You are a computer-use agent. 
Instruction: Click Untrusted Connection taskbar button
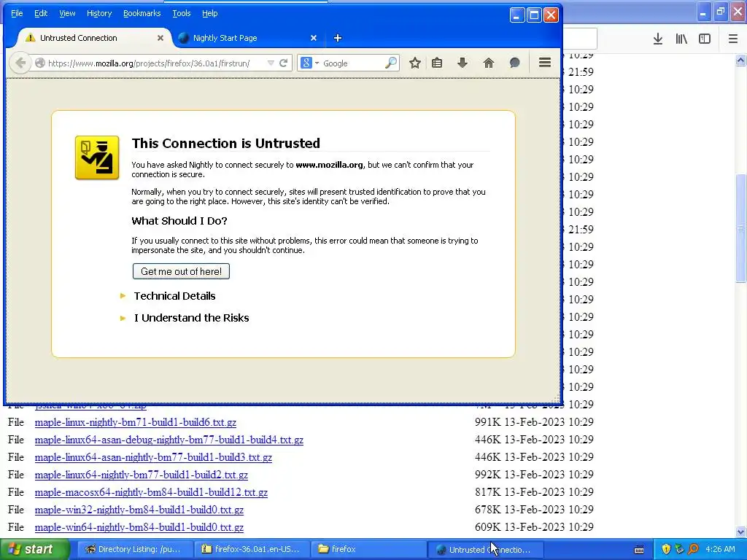(485, 550)
